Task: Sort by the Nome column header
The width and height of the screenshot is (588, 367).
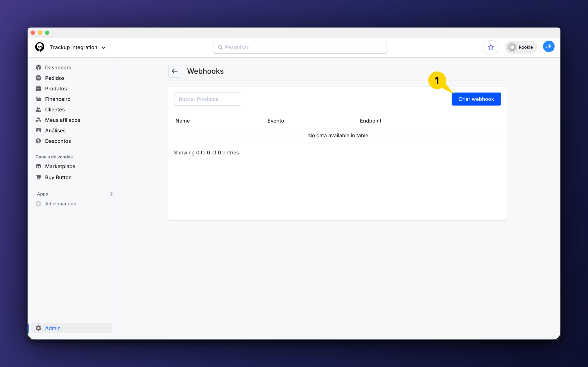Action: point(182,121)
